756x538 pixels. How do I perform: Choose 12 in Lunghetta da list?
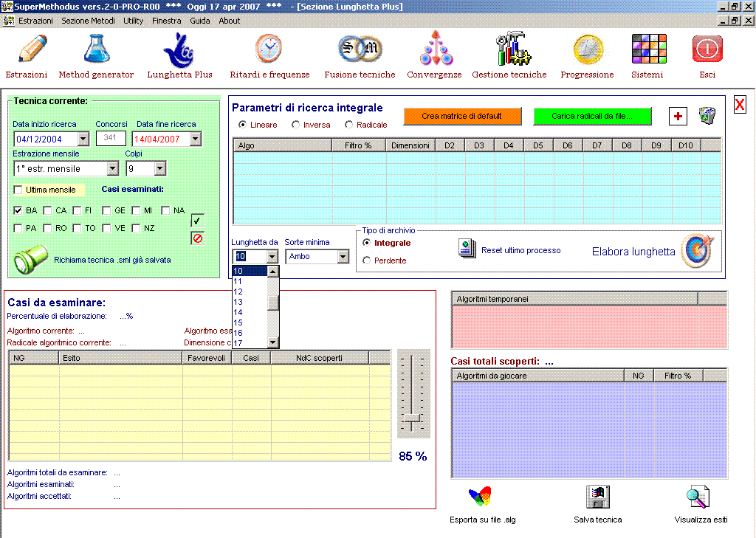click(250, 292)
